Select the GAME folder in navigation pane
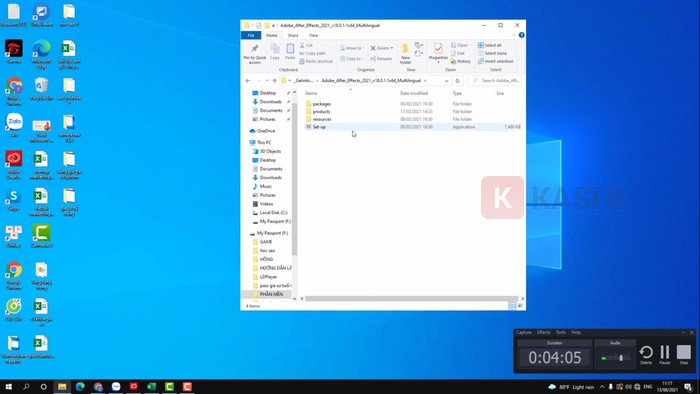 266,241
